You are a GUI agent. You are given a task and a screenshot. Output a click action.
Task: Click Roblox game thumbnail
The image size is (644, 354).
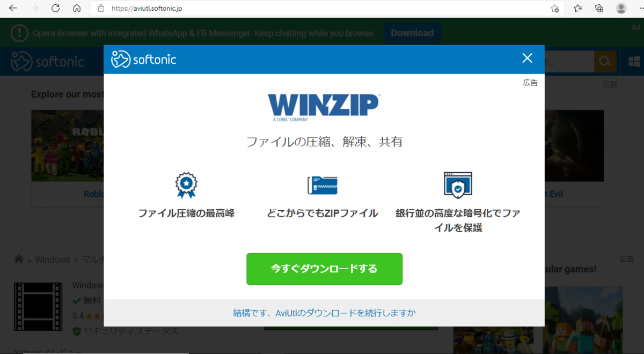(x=68, y=146)
